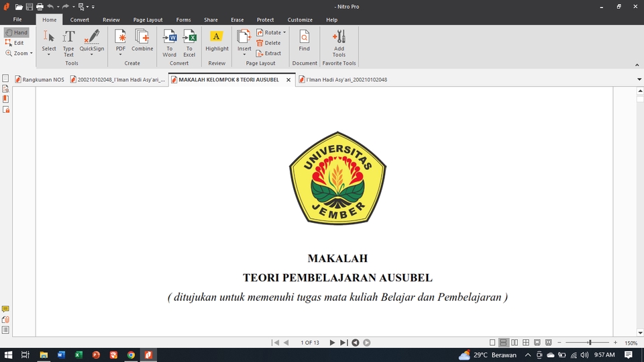Open the Windows Start menu
Screen dimensions: 644x362
(x=8, y=355)
